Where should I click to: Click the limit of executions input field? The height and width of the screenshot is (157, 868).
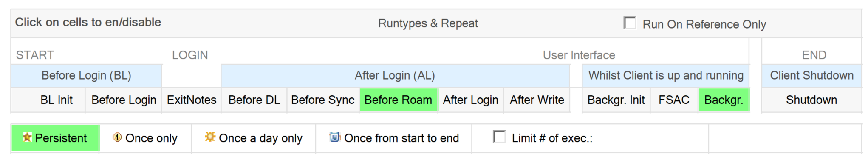[785, 138]
